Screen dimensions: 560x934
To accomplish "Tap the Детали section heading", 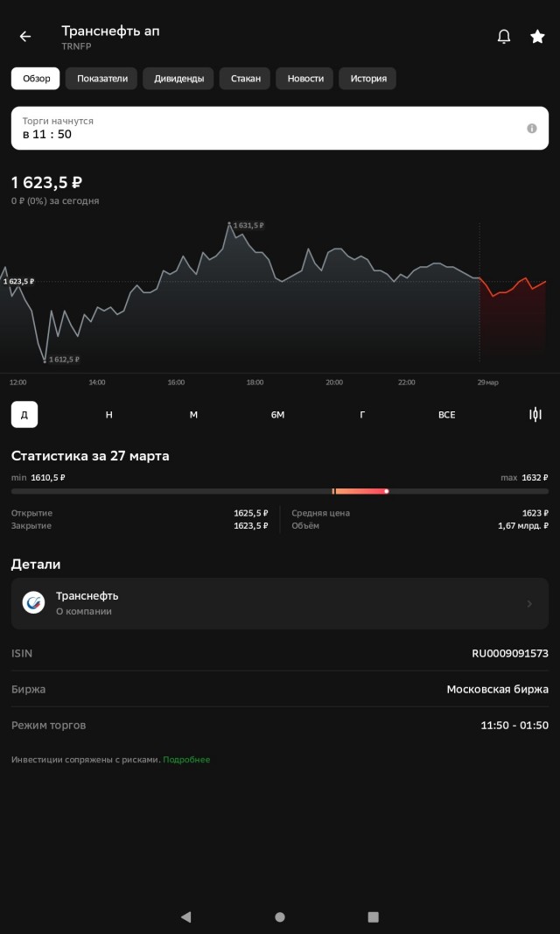I will 36,564.
